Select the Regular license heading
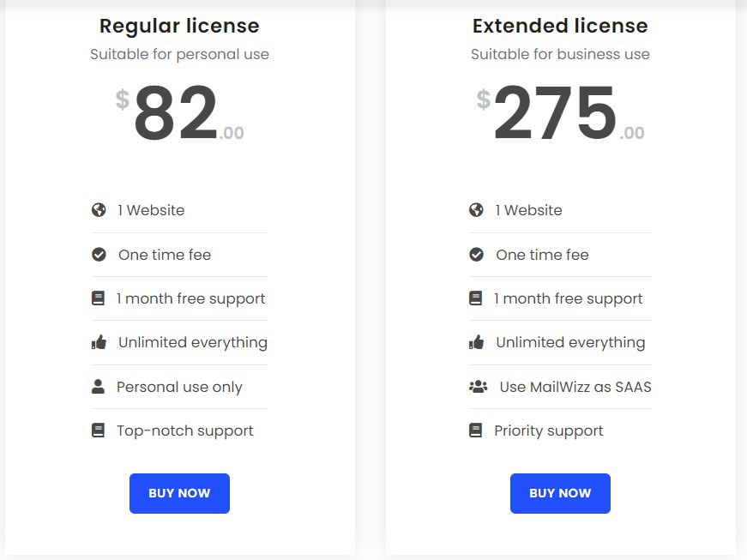The height and width of the screenshot is (560, 747). [179, 26]
